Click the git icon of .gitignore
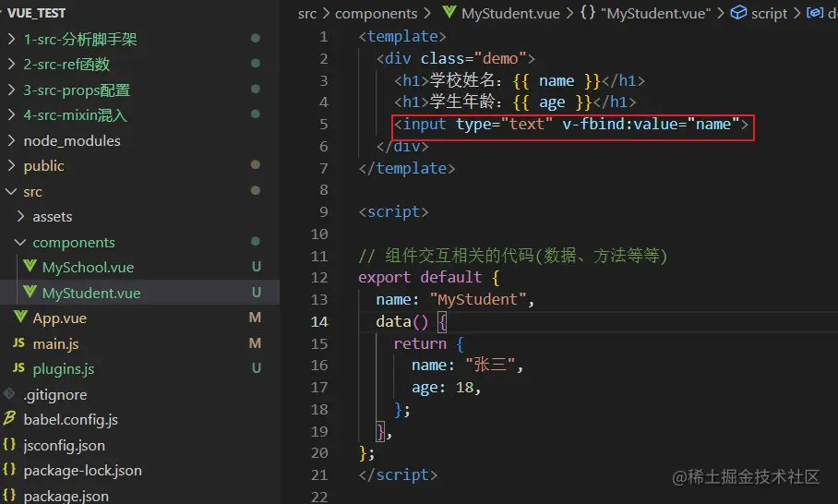Screen dimensions: 838x504 [x=9, y=394]
